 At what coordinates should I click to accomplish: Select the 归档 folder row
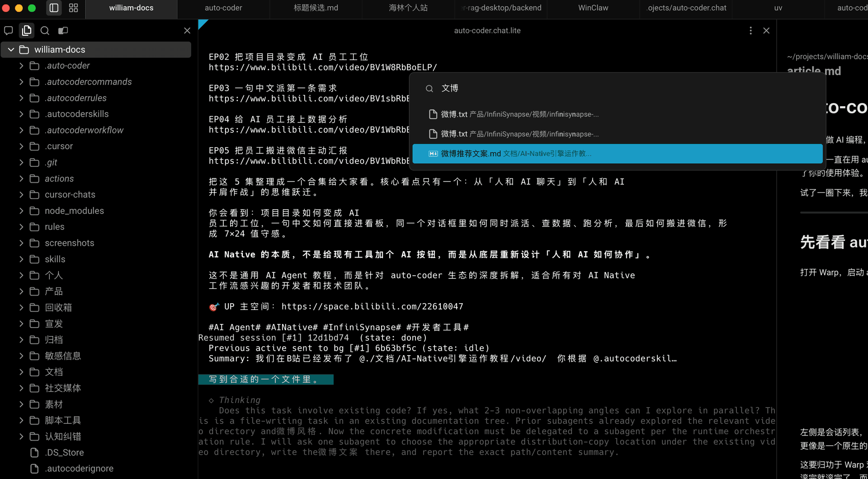pyautogui.click(x=96, y=340)
